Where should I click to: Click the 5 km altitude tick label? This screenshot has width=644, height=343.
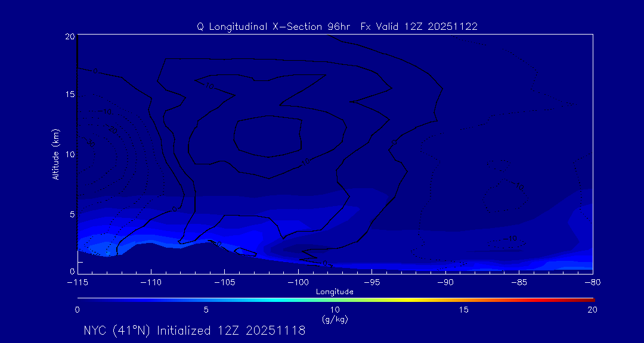point(71,214)
